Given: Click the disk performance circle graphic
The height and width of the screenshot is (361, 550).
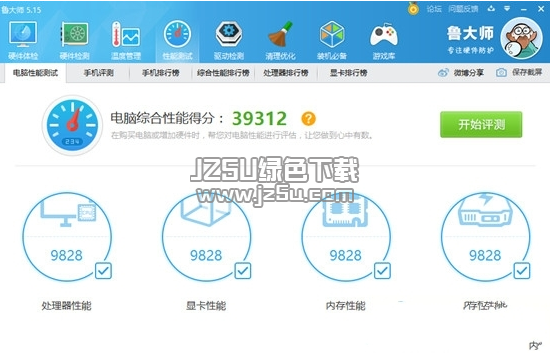Looking at the screenshot, I should pos(485,236).
